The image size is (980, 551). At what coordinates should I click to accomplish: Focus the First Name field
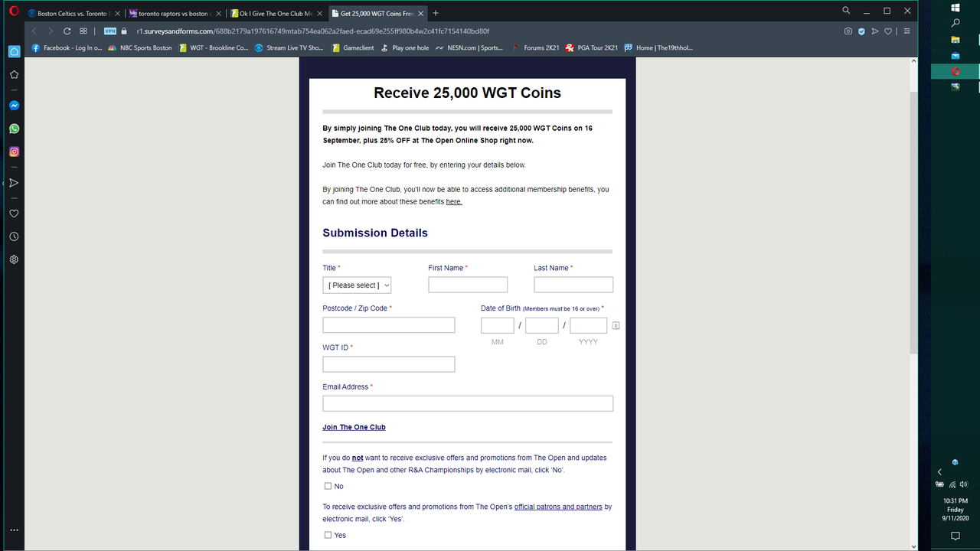[x=468, y=285]
